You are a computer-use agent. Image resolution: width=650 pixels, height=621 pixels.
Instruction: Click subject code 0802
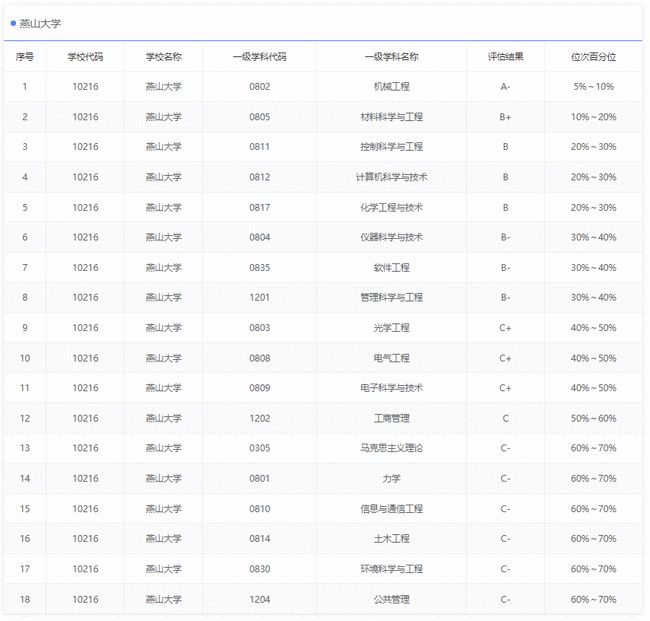tap(260, 86)
